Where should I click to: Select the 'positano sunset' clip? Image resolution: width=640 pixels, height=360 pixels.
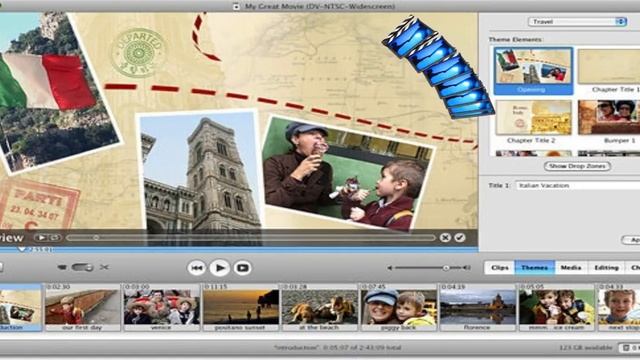tap(240, 307)
